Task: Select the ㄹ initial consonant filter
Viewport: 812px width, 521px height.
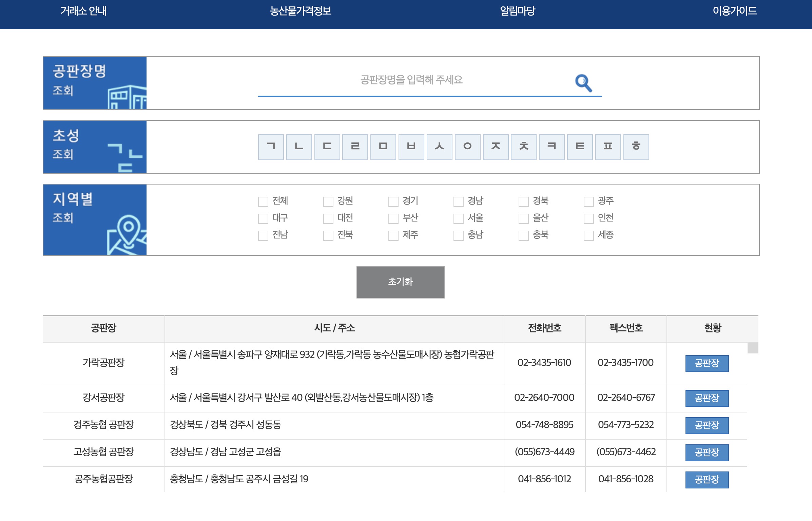Action: click(355, 147)
